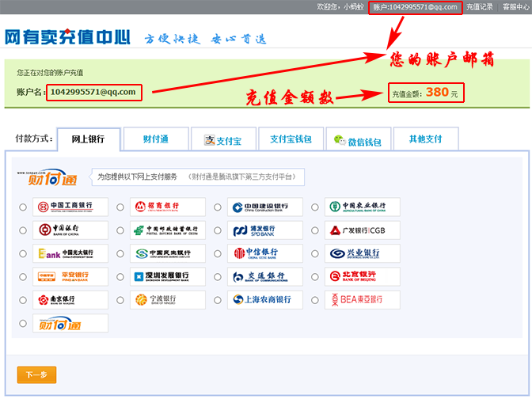Click the 兴业银行 logo card

click(x=363, y=253)
